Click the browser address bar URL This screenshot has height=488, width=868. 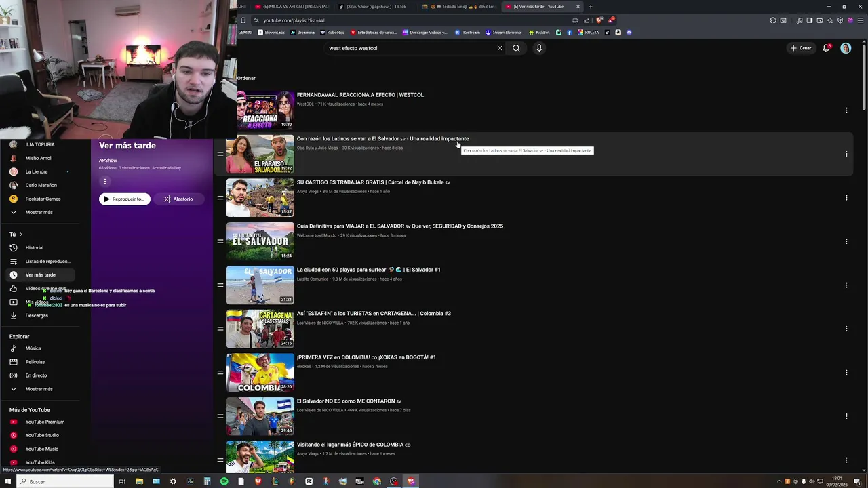294,20
